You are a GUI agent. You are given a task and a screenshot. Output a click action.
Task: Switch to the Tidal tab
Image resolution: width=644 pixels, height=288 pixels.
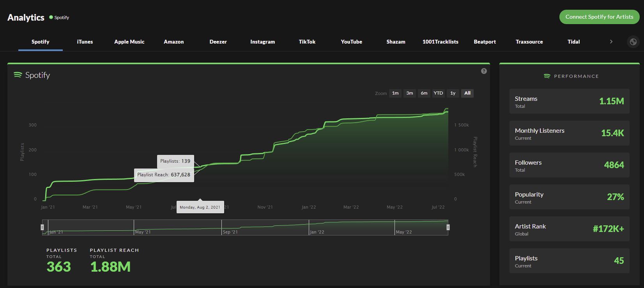pos(574,42)
